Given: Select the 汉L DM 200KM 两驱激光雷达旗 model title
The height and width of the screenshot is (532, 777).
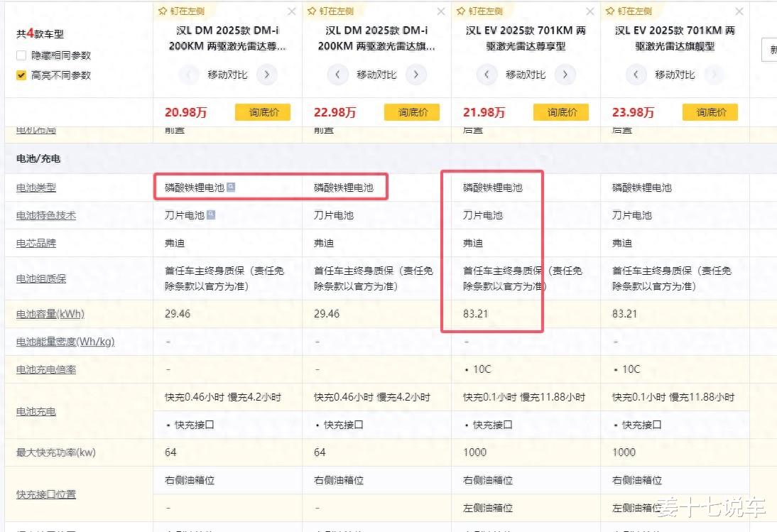Looking at the screenshot, I should point(376,38).
